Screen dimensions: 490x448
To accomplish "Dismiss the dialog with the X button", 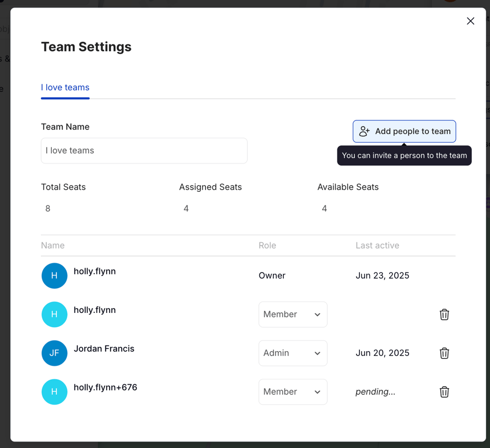I will pyautogui.click(x=470, y=21).
